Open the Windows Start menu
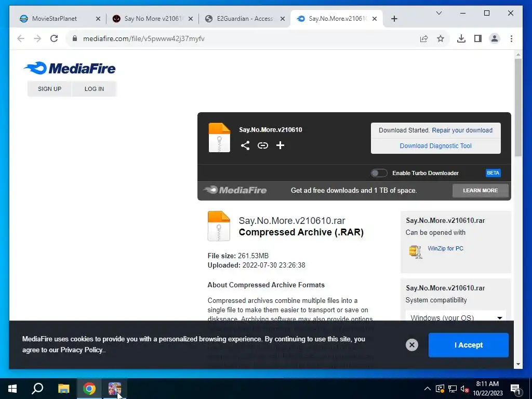Image resolution: width=532 pixels, height=399 pixels. click(x=12, y=389)
